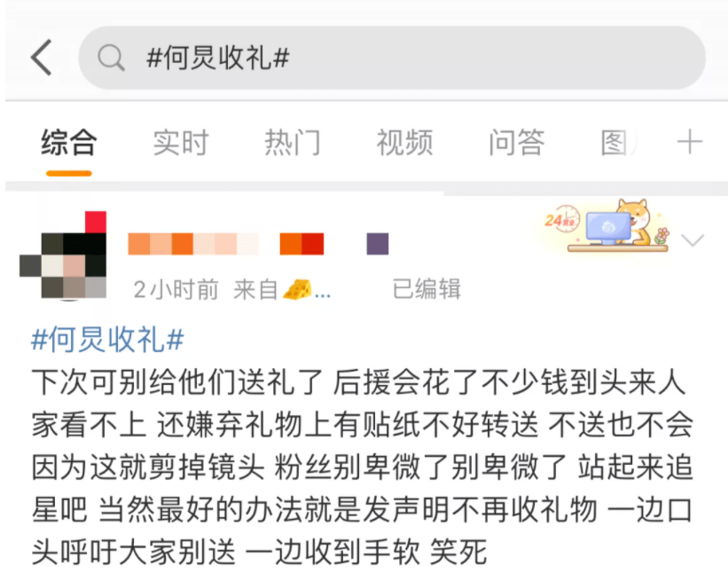Select the 综合 tab
The width and height of the screenshot is (728, 573).
[x=69, y=142]
